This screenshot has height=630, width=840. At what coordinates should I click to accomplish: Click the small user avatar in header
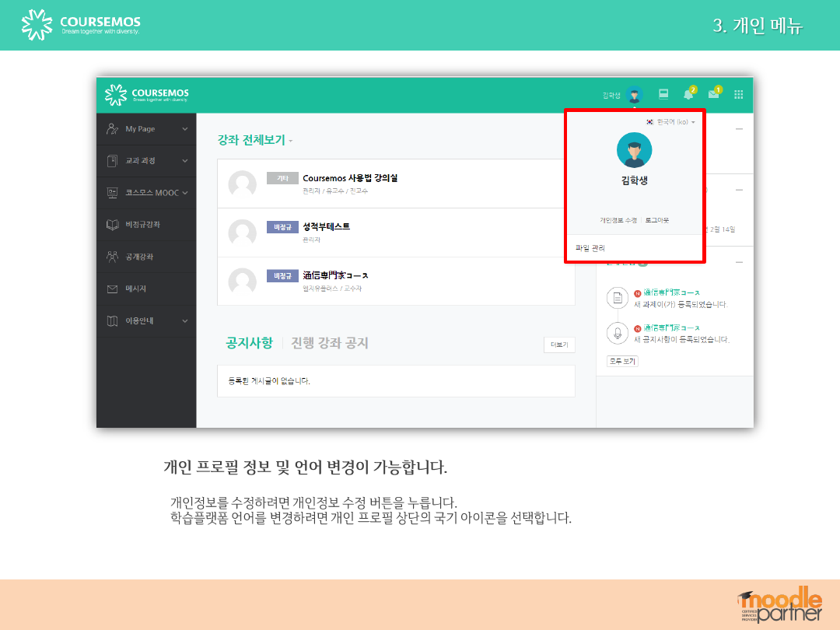point(634,95)
